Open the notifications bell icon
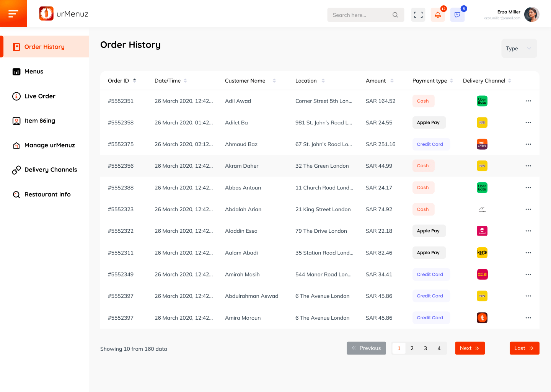The height and width of the screenshot is (392, 551). (x=438, y=15)
